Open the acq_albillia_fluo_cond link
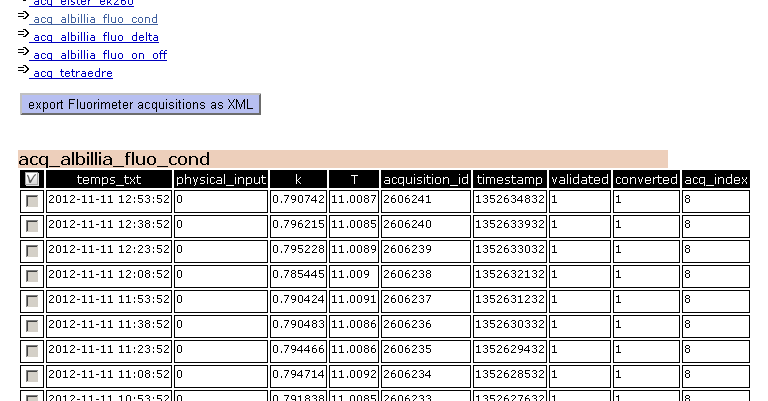 tap(95, 19)
